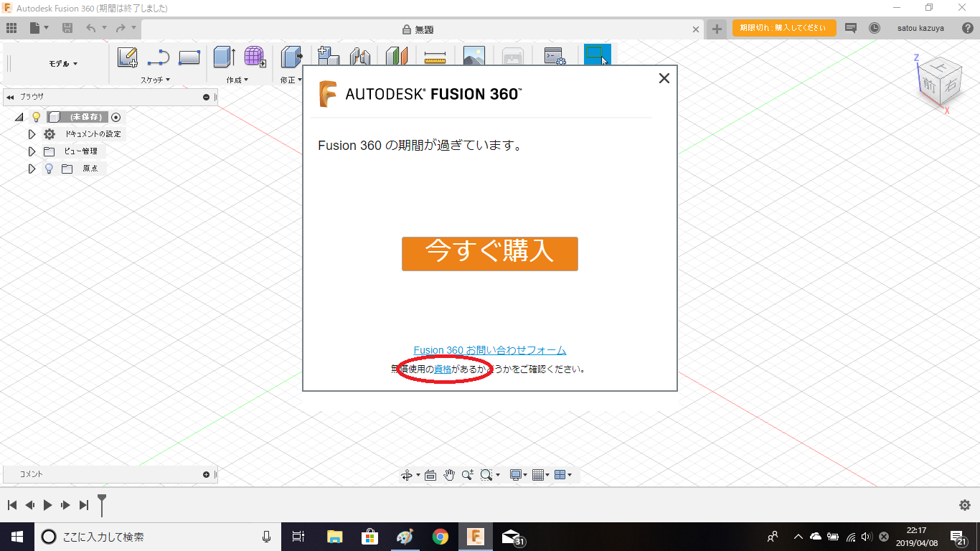
Task: Open satou kazuya account menu
Action: pos(920,28)
